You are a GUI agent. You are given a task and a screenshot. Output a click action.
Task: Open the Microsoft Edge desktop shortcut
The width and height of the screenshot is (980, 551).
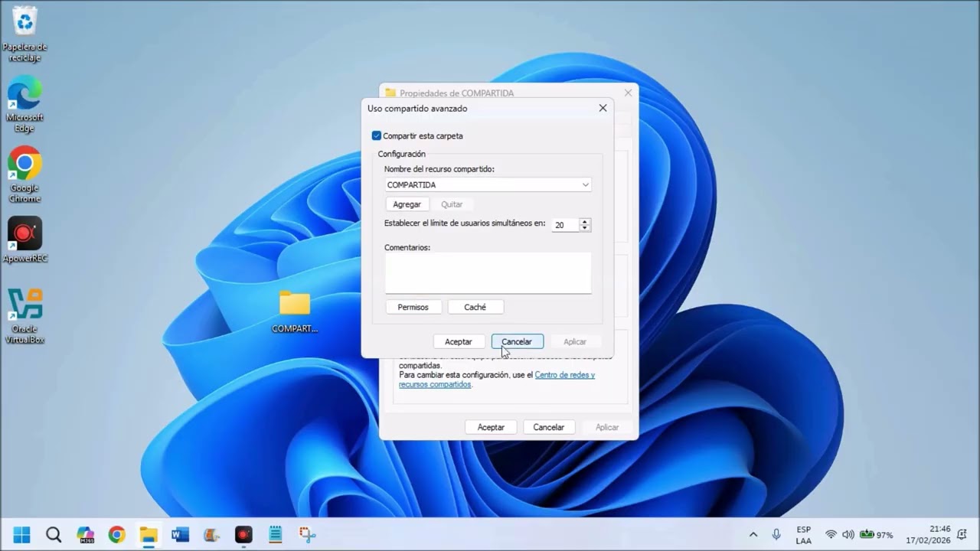pos(24,104)
